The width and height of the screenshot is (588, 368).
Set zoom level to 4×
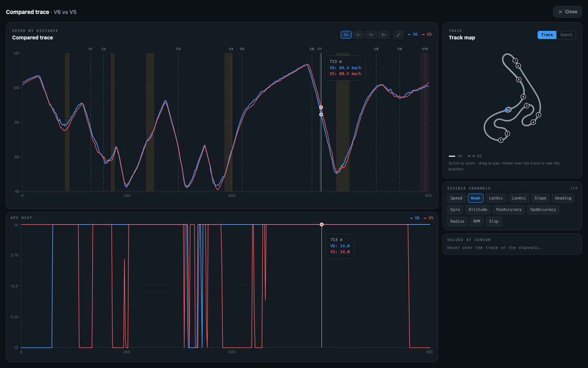tap(371, 35)
